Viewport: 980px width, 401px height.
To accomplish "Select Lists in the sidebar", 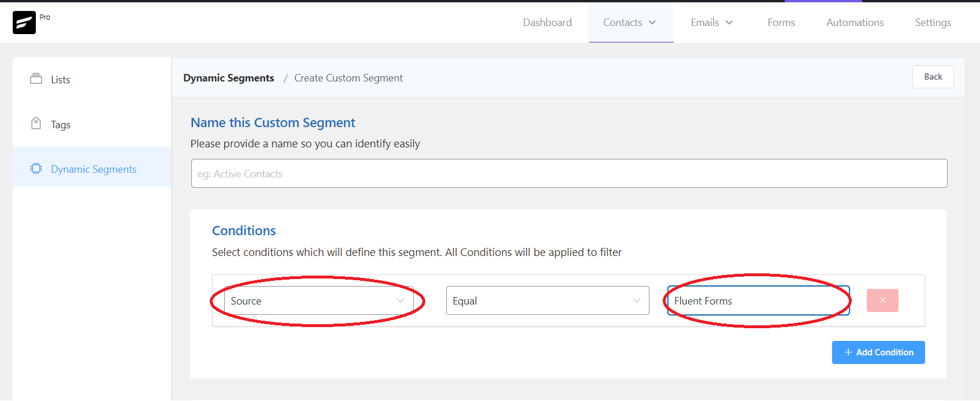I will pos(61,80).
